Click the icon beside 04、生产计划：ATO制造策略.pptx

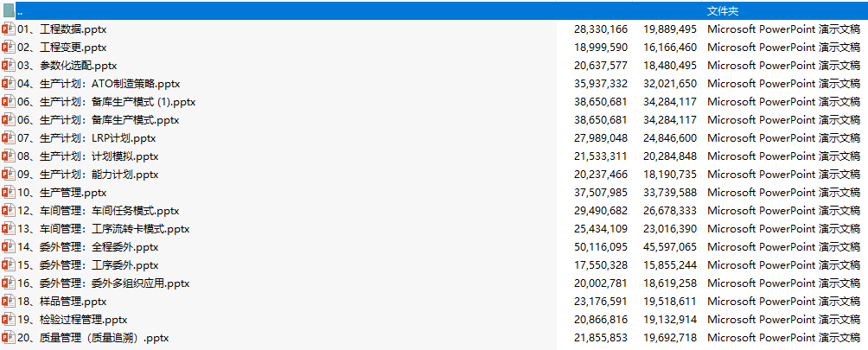(9, 84)
